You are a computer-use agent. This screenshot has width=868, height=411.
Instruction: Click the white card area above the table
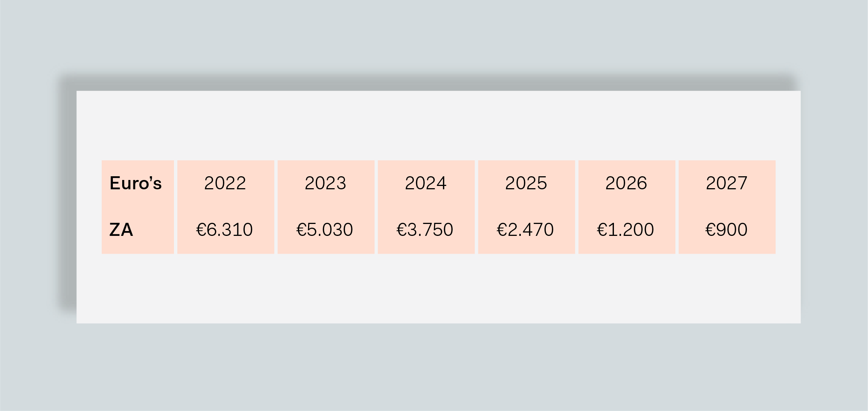point(438,125)
